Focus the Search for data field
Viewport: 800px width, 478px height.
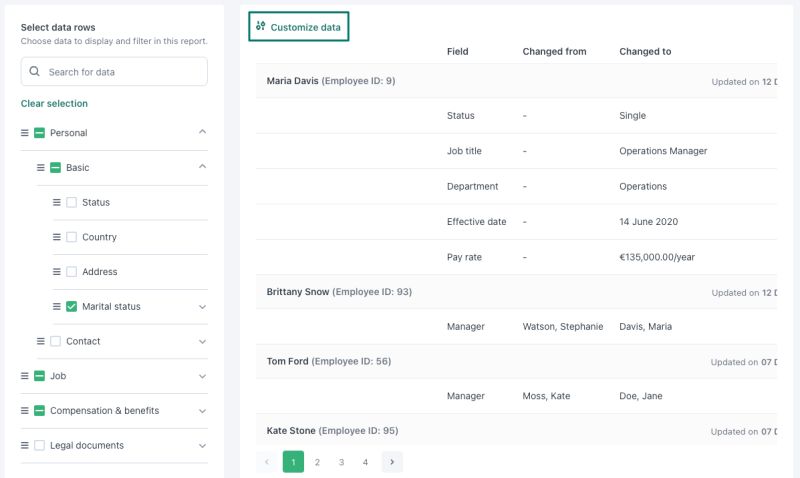point(114,71)
